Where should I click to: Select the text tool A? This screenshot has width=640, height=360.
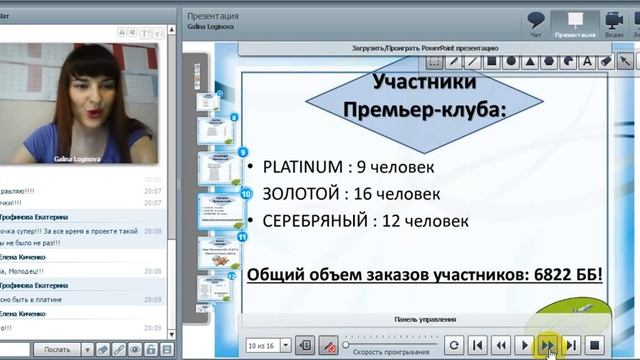point(587,62)
